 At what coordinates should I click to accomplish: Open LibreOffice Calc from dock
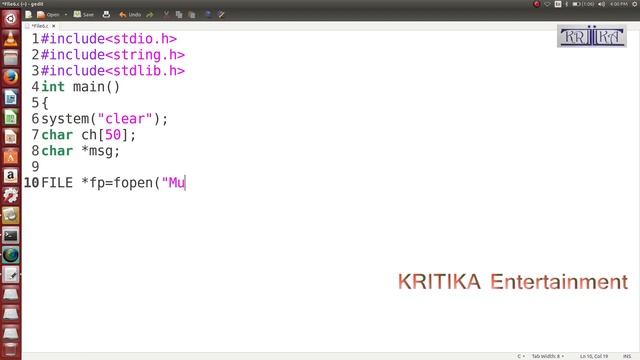11,117
